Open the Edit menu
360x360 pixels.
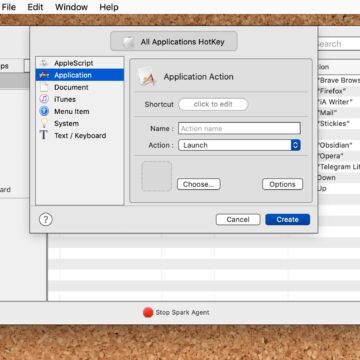click(x=35, y=7)
